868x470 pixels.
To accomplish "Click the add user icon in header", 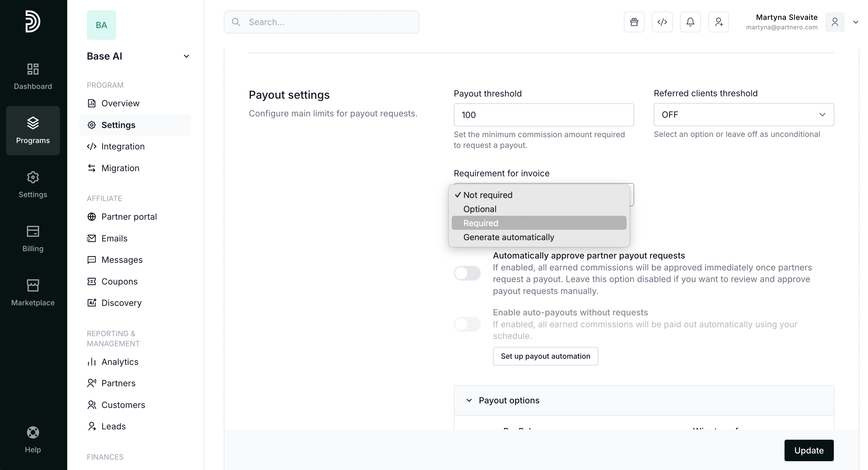I will coord(718,22).
